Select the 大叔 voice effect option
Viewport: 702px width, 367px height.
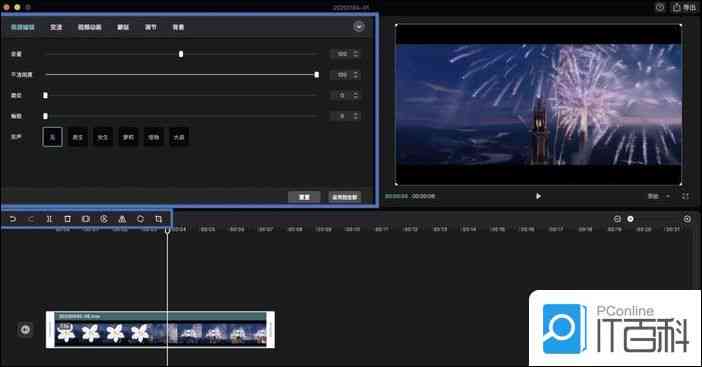click(x=179, y=137)
